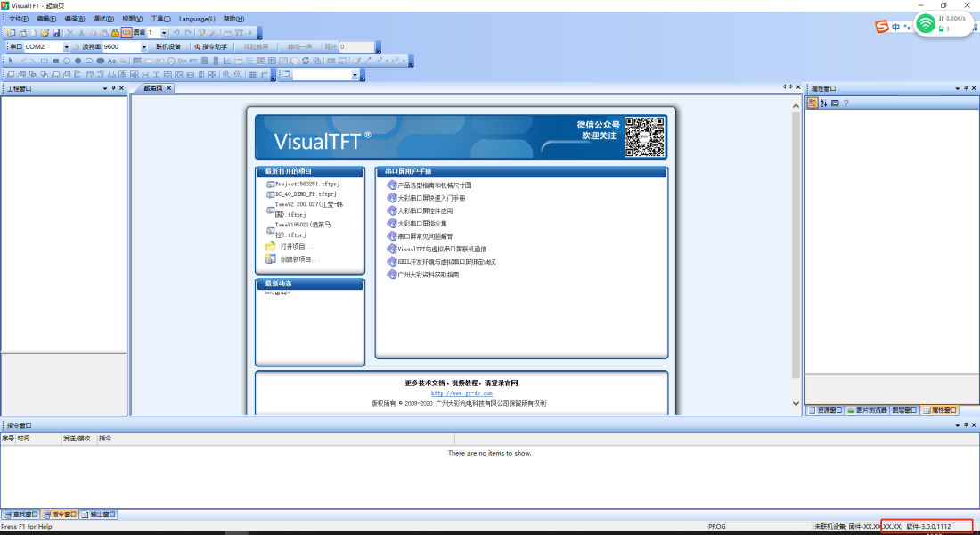The height and width of the screenshot is (535, 980).
Task: Open the 语言 language number dropdown
Action: (x=162, y=33)
